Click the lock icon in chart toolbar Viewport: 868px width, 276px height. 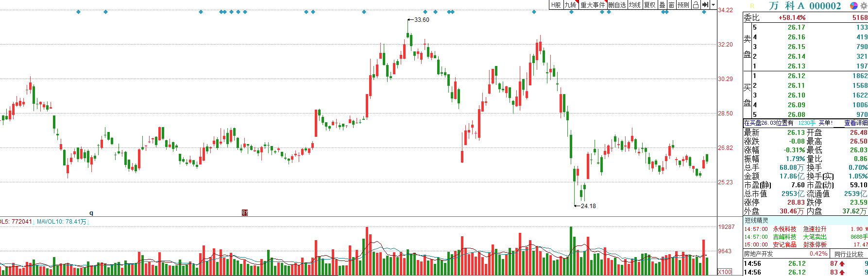click(696, 5)
